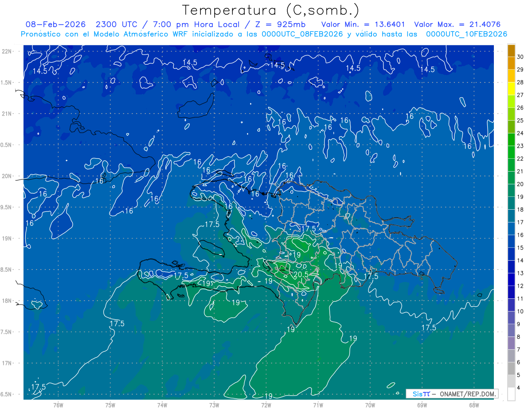Click the '21' label on the color scale
The width and height of the screenshot is (532, 411).
pyautogui.click(x=520, y=171)
